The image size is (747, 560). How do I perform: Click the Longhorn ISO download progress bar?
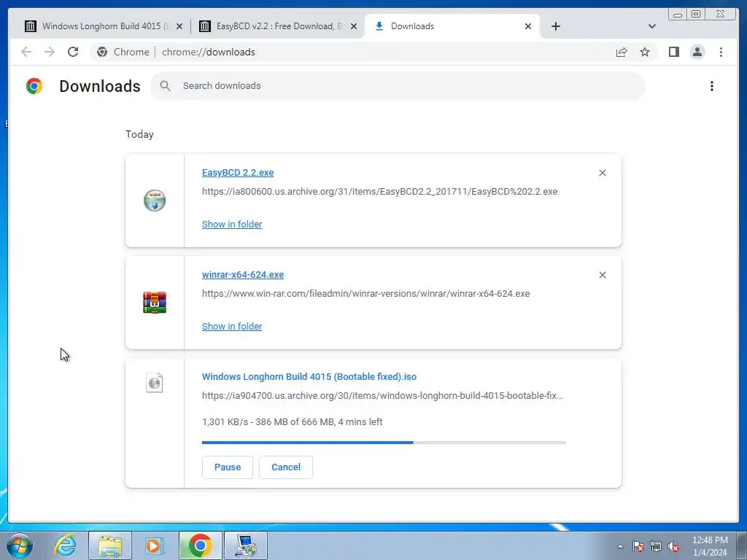tap(384, 443)
